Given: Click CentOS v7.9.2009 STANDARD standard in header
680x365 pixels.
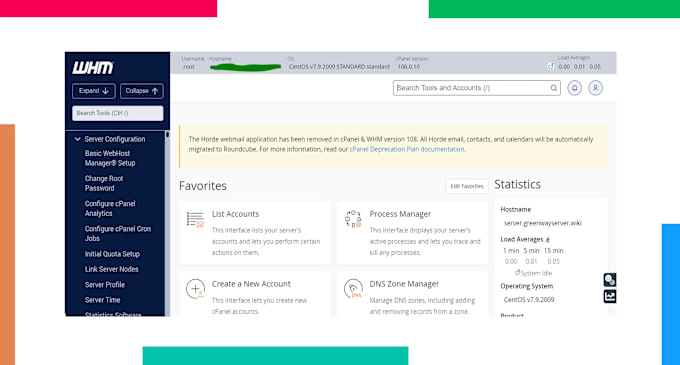Looking at the screenshot, I should click(340, 67).
